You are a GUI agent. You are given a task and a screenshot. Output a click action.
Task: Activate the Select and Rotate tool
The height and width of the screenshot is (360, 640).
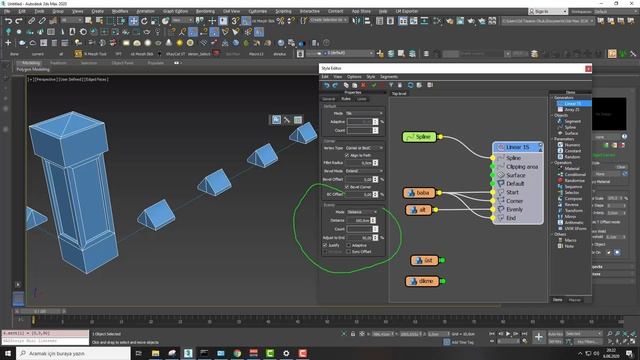tap(144, 21)
